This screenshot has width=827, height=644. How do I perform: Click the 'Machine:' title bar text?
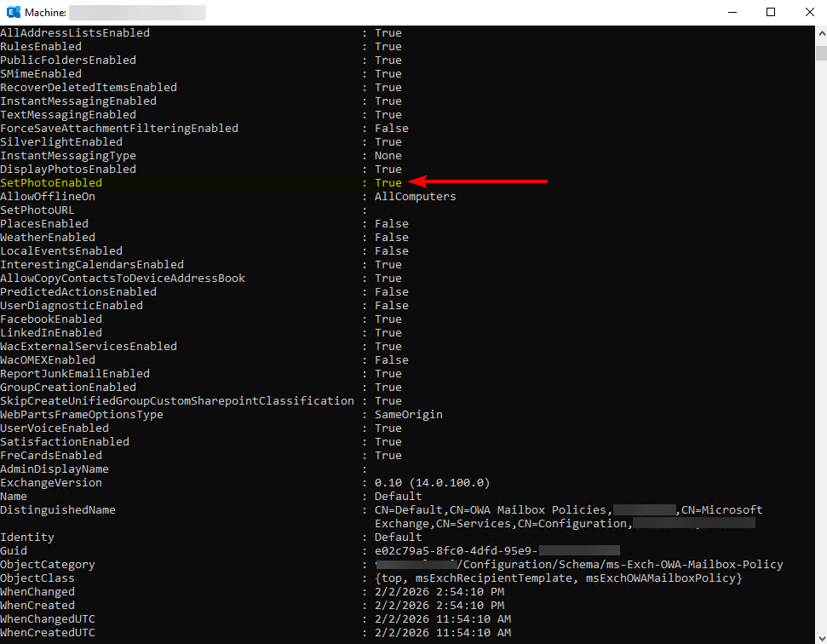(43, 12)
